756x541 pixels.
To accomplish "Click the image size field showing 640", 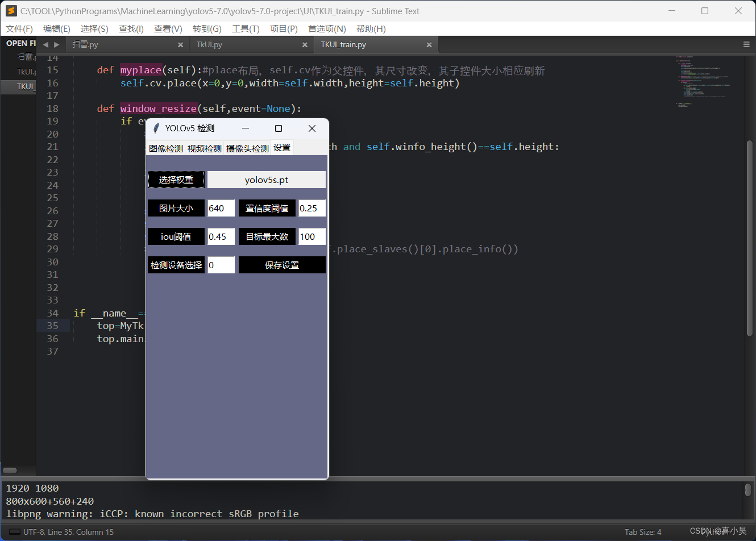I will point(221,208).
